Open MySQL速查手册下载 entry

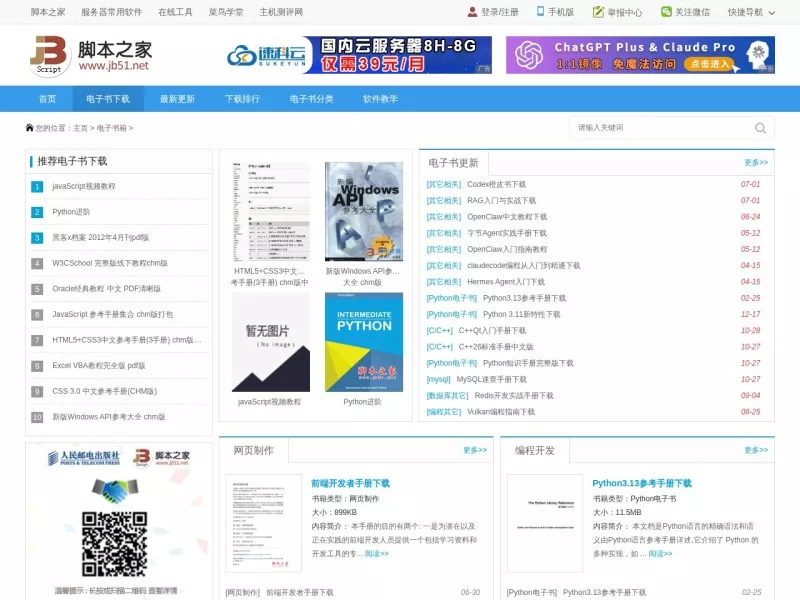coord(491,379)
